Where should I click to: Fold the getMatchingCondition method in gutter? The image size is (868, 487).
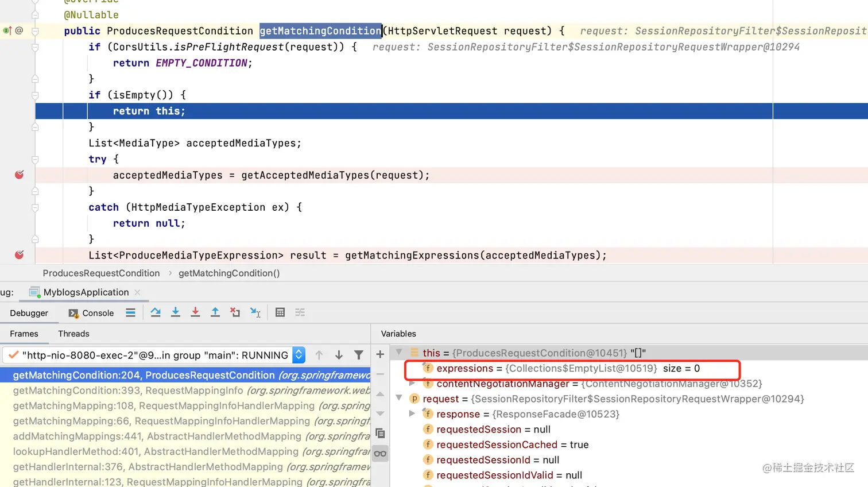[x=35, y=31]
